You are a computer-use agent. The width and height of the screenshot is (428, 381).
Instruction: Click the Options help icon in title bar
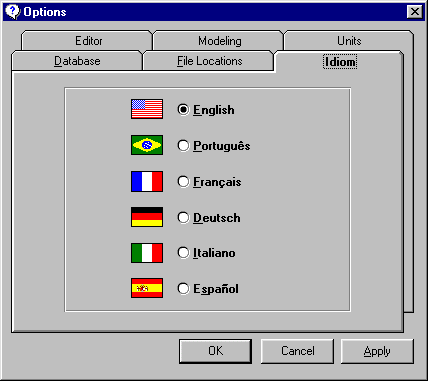pyautogui.click(x=13, y=12)
